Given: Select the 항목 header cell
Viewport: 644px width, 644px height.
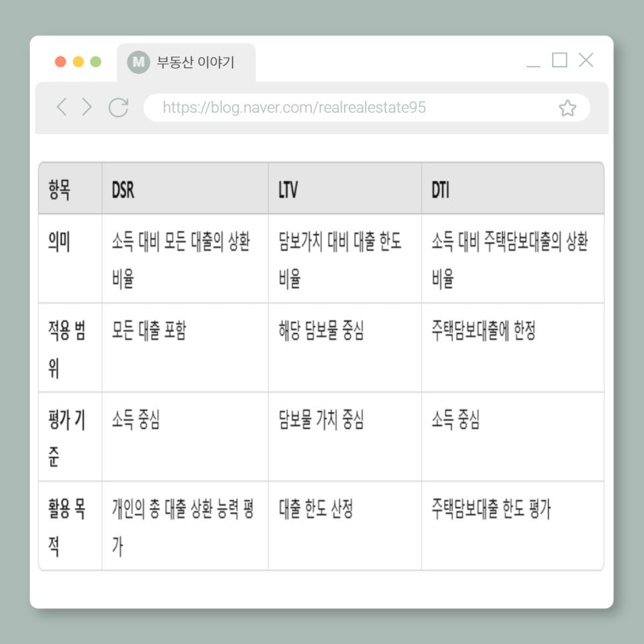Looking at the screenshot, I should point(70,189).
